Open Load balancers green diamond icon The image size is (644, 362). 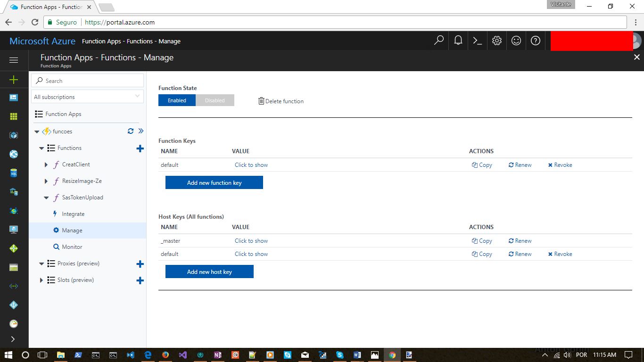(x=14, y=248)
